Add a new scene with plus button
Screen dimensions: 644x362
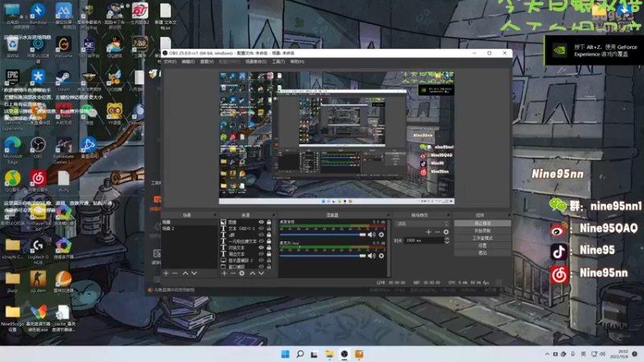coord(166,273)
